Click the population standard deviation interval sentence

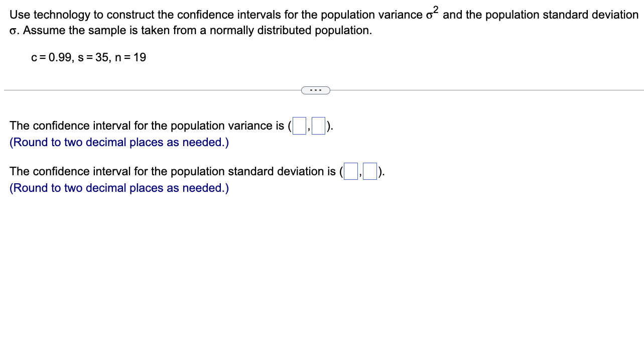(171, 171)
